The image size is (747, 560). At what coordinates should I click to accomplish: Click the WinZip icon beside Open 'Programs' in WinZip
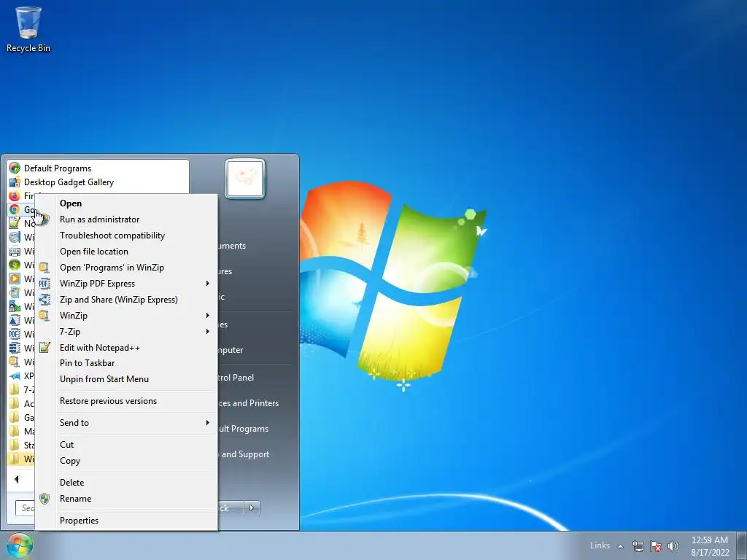[x=44, y=268]
